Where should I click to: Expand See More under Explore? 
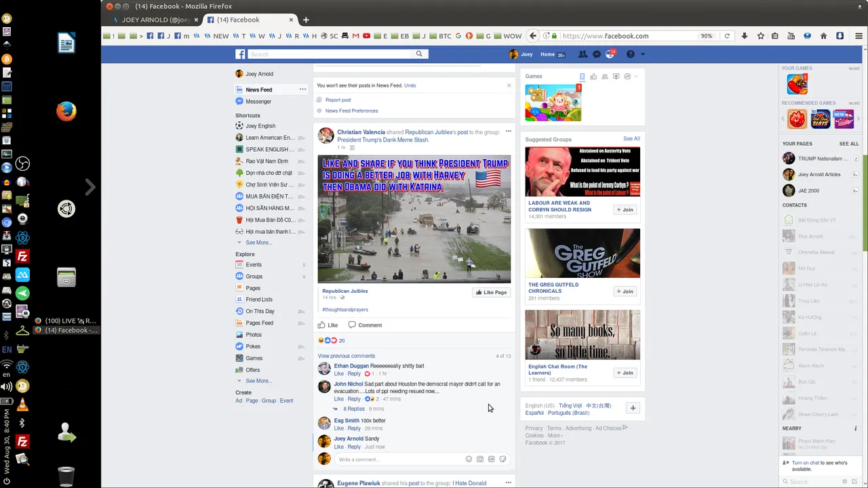click(258, 381)
